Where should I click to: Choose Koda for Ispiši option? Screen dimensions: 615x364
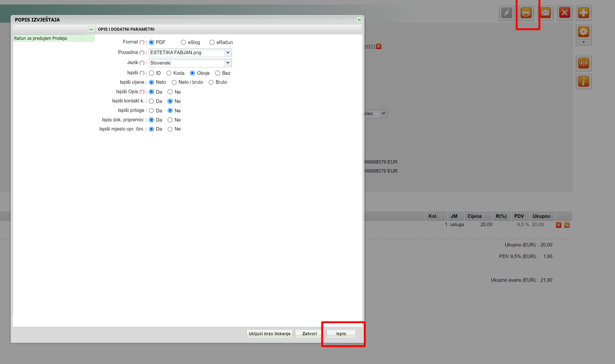click(x=168, y=73)
